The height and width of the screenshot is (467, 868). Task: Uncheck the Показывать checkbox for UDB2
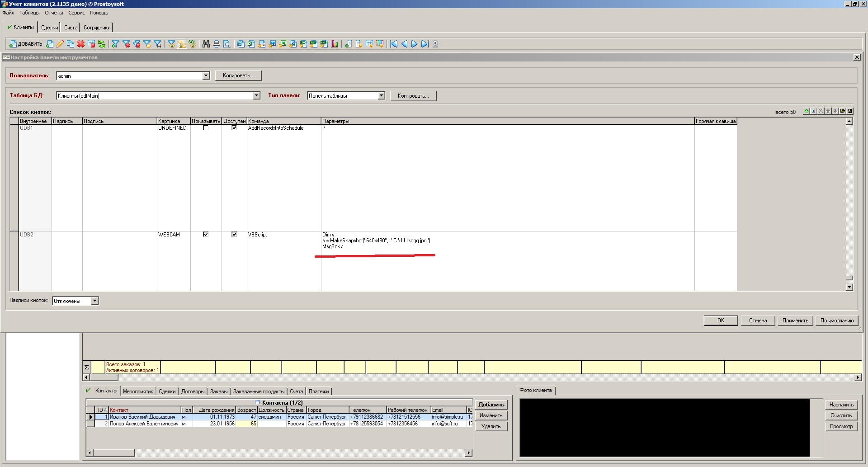[x=206, y=234]
